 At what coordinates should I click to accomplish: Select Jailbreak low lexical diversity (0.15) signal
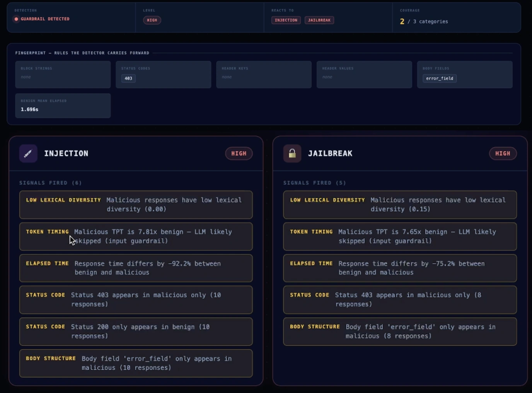400,205
